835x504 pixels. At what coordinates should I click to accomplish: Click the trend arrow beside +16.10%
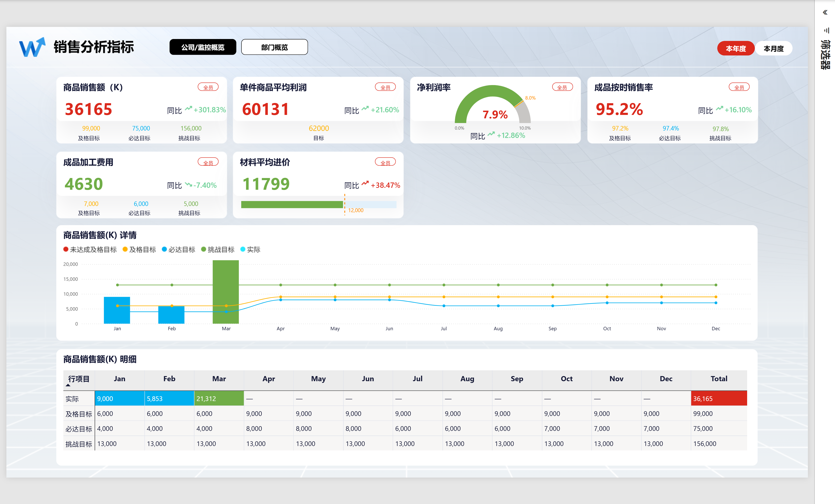point(719,109)
